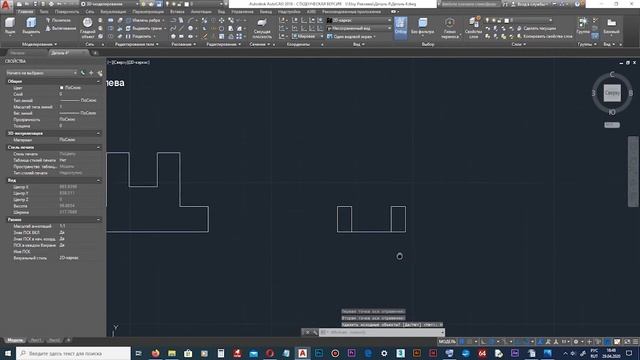
Task: Switch to the Model (Модель) layout tab
Action: click(15, 340)
